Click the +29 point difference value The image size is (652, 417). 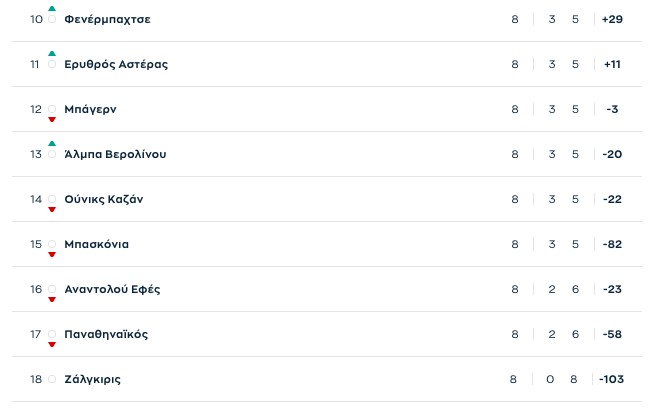pos(612,19)
